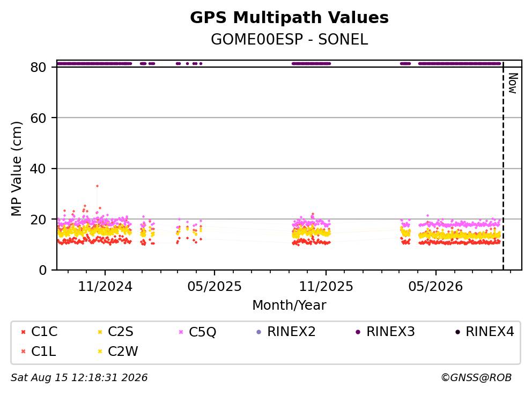Viewport: 532px width, 394px height.
Task: Click the ©GNSS@ROB copyright text
Action: point(476,377)
